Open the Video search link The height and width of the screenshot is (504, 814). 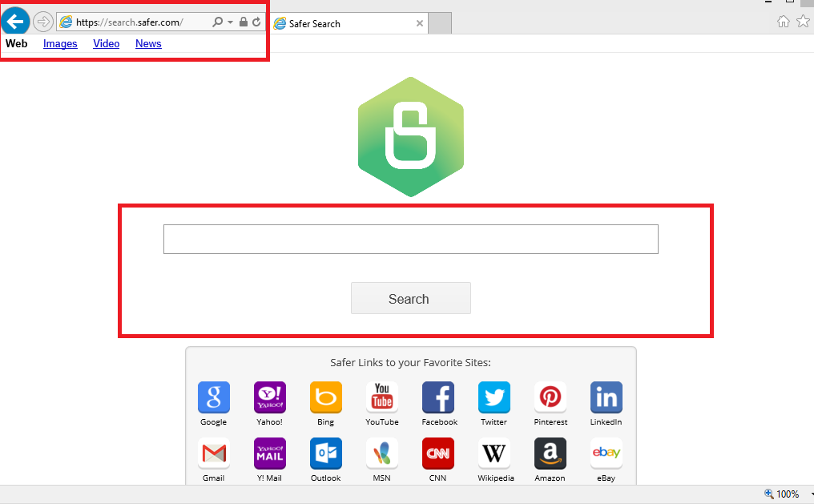point(107,43)
